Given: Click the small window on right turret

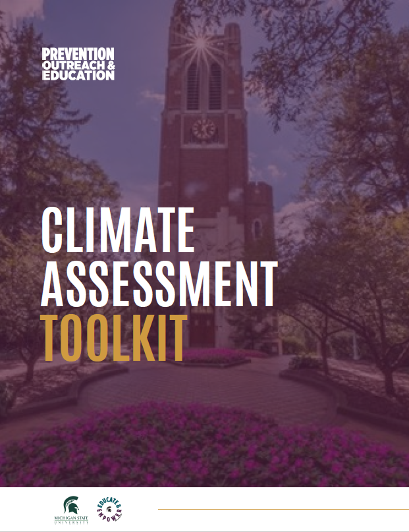Looking at the screenshot, I should [257, 229].
